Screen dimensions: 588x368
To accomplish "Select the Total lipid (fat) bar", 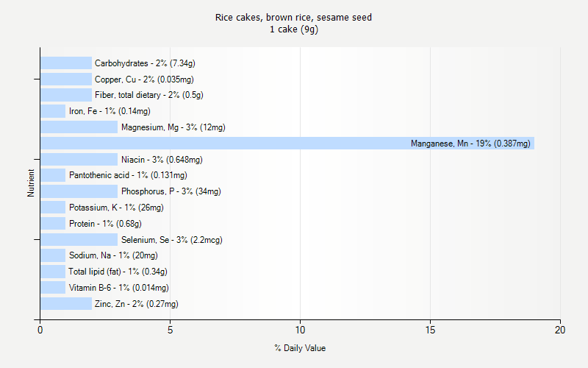I will (x=53, y=272).
